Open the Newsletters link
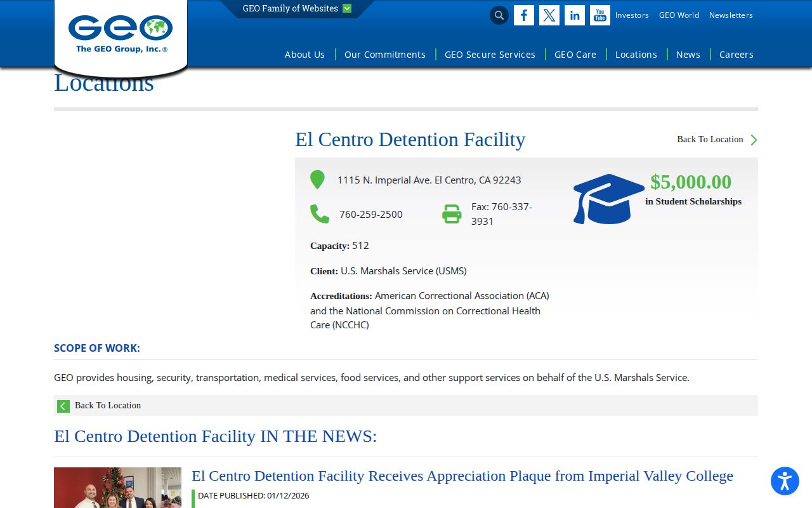The height and width of the screenshot is (508, 812). (731, 15)
